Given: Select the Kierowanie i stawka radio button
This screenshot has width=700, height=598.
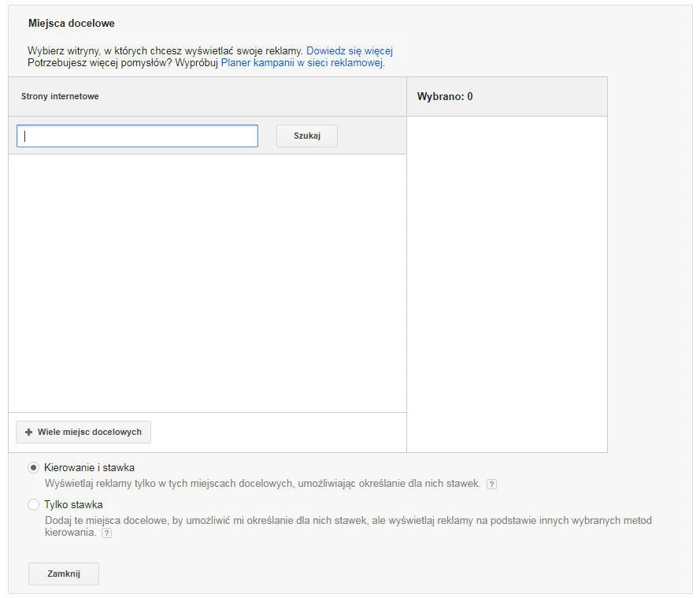Looking at the screenshot, I should 33,467.
